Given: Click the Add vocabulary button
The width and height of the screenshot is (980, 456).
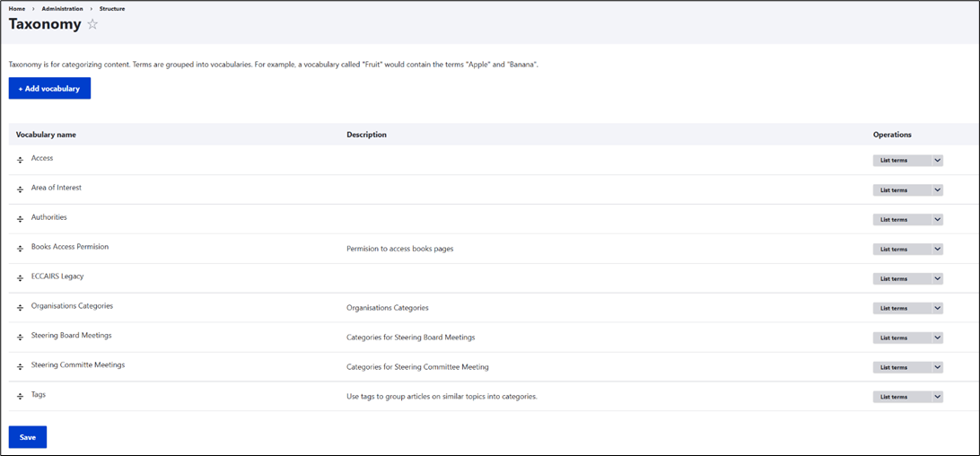Looking at the screenshot, I should click(49, 89).
